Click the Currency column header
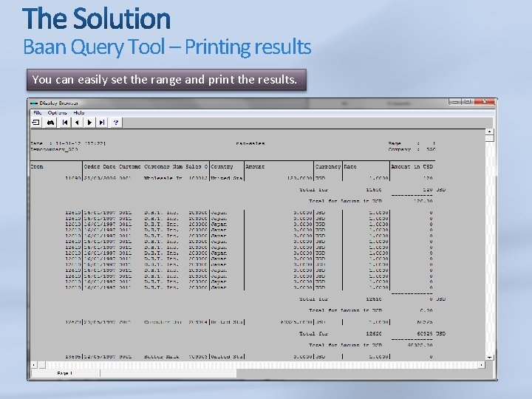Viewport: 532px width, 399px height. coord(328,166)
